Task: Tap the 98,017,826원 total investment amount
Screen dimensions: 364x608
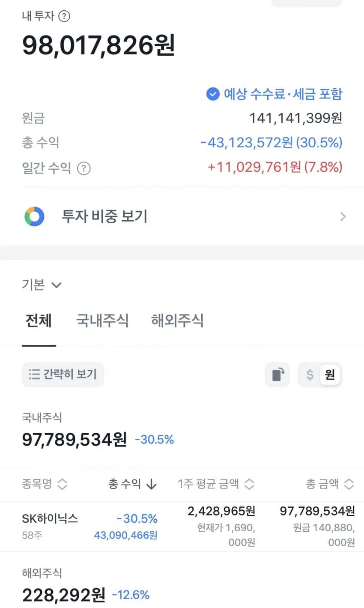Action: 98,45
